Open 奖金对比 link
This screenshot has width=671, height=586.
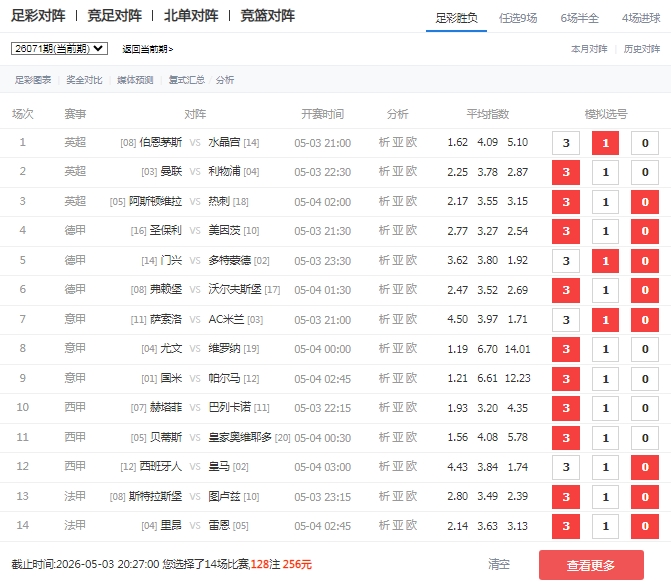(x=84, y=80)
